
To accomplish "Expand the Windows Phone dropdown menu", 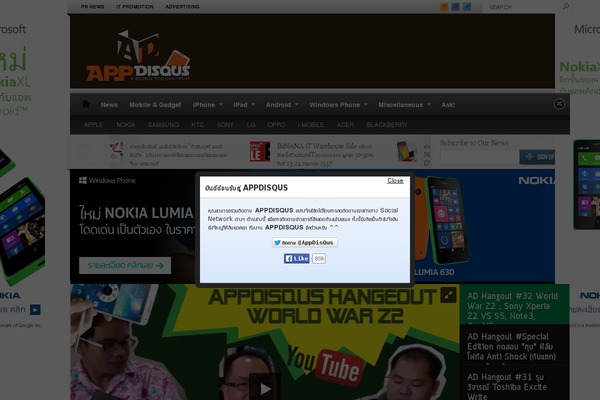I will tap(338, 104).
